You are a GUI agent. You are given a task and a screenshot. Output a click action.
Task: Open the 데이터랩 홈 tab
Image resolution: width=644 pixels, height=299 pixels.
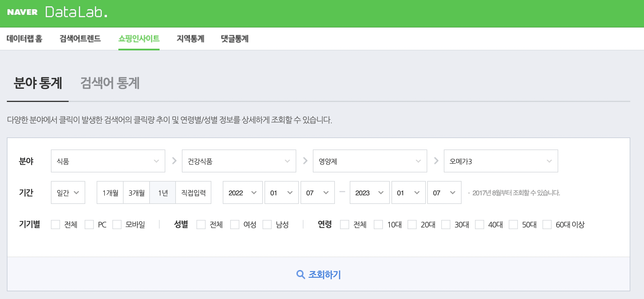(25, 38)
